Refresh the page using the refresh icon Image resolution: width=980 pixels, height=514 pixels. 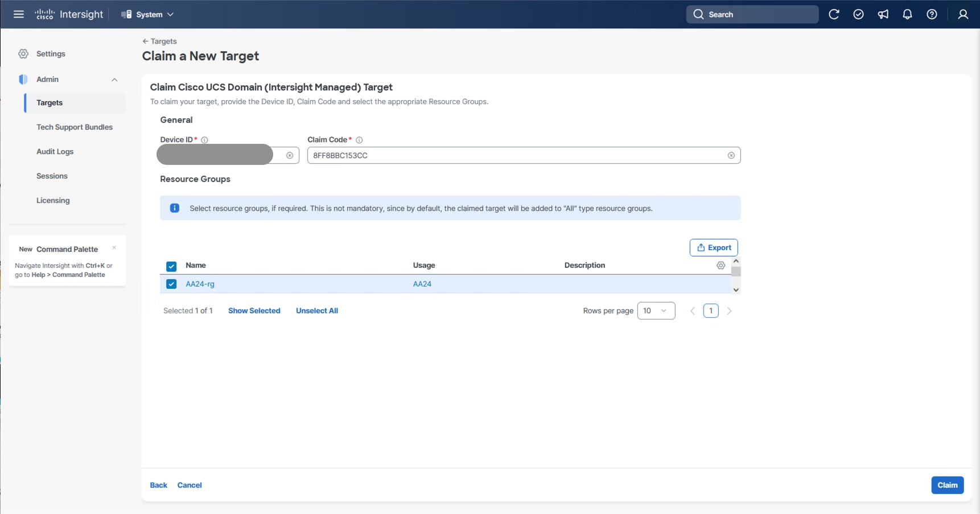[x=834, y=14]
